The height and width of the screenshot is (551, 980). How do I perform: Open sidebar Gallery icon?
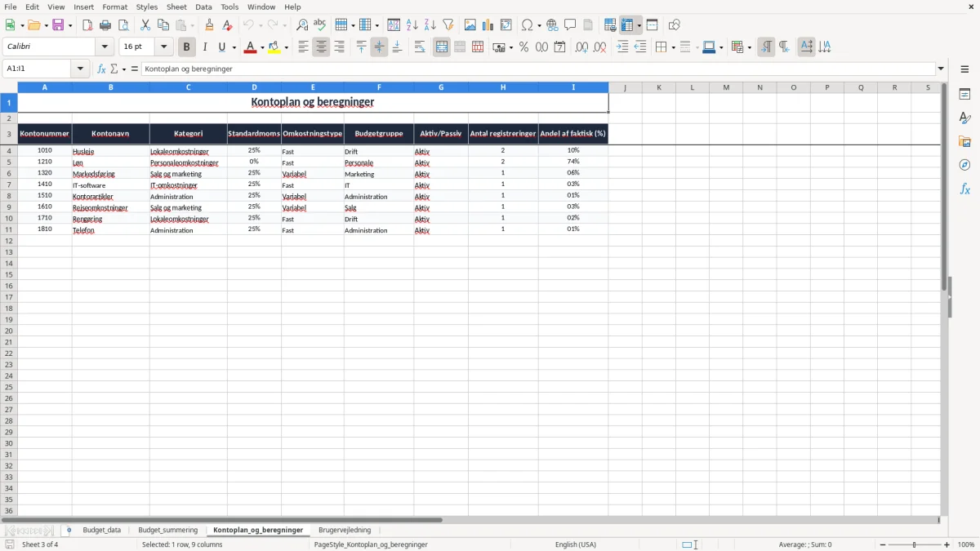pos(964,141)
